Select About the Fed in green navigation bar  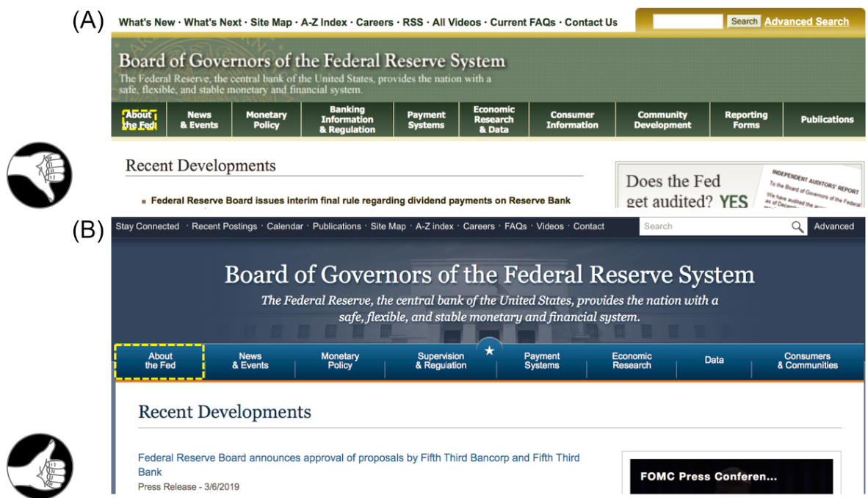tap(139, 120)
